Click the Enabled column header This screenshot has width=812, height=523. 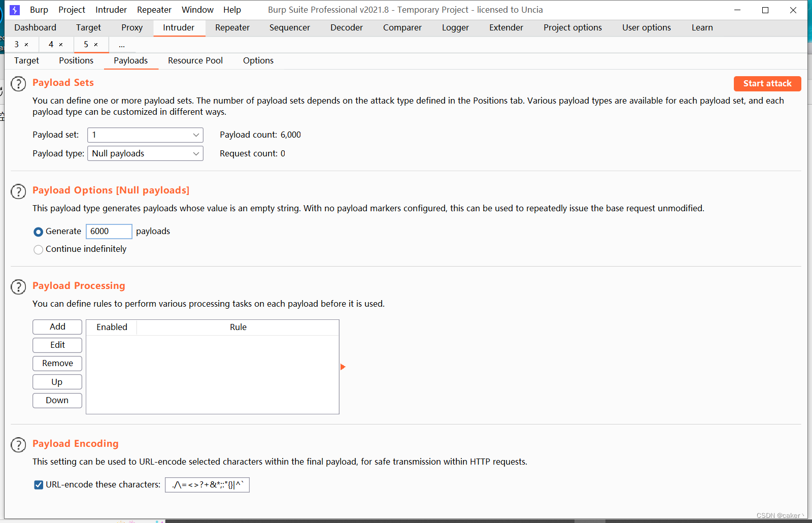coord(112,328)
